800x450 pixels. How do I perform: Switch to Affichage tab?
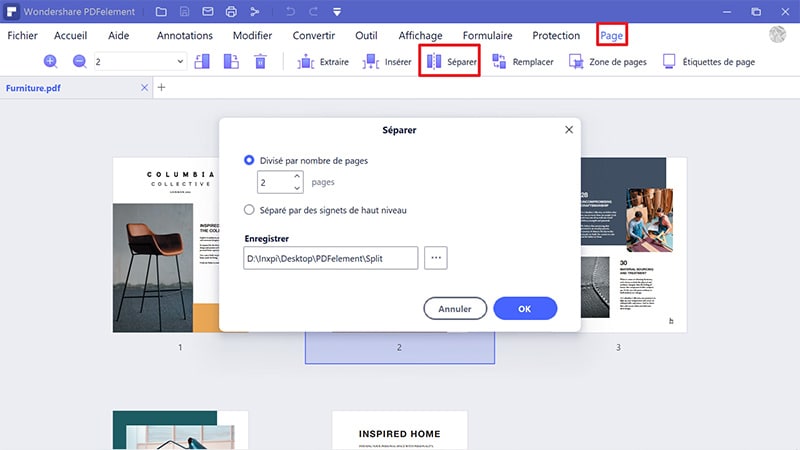(420, 36)
